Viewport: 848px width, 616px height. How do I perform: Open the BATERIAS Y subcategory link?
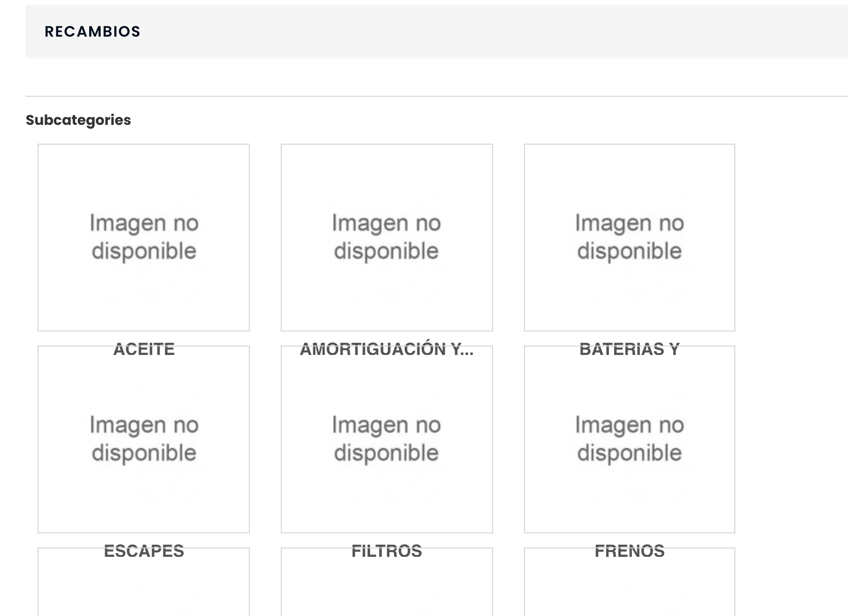(629, 349)
